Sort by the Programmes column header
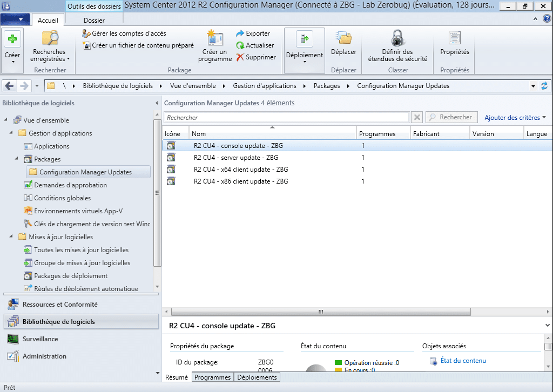Viewport: 553px width, 392px height. coord(383,133)
